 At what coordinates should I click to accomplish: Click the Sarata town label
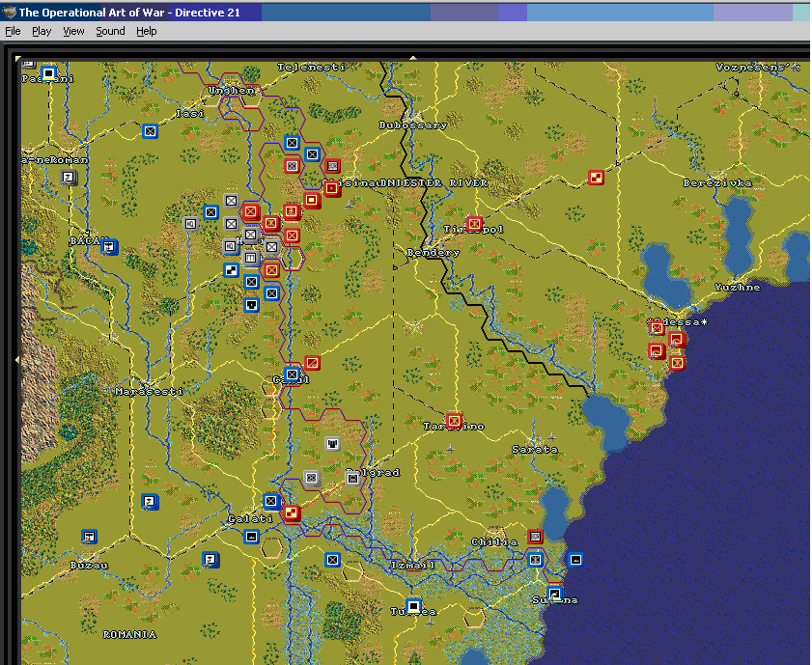[x=535, y=450]
